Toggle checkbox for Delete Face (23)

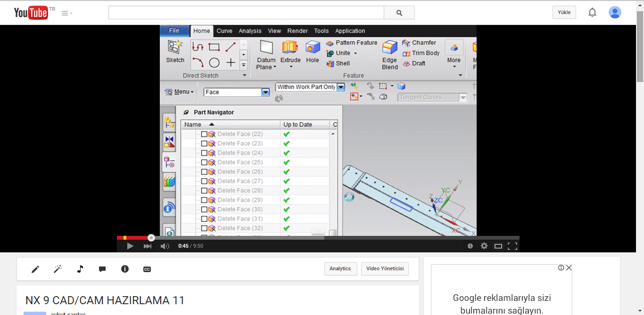(x=204, y=144)
